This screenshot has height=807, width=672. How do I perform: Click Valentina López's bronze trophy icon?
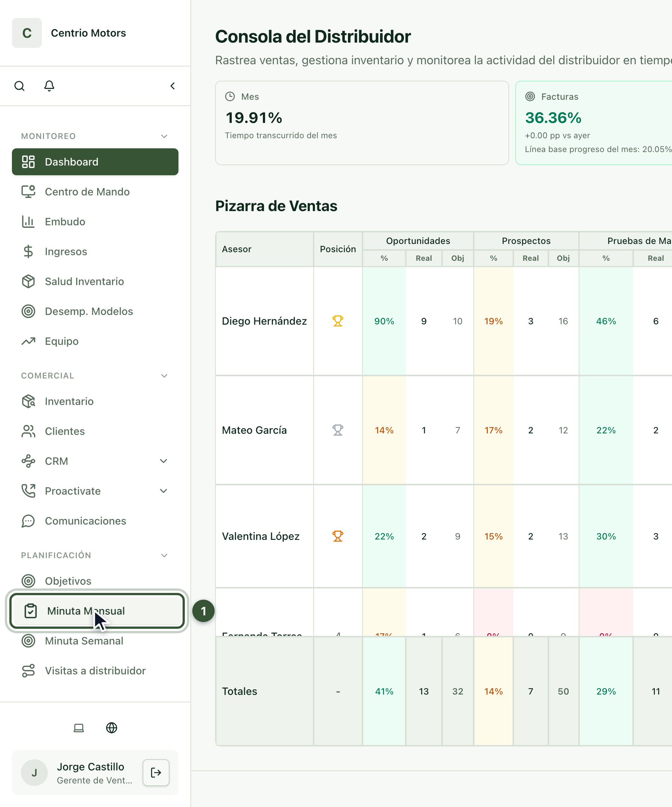[337, 536]
